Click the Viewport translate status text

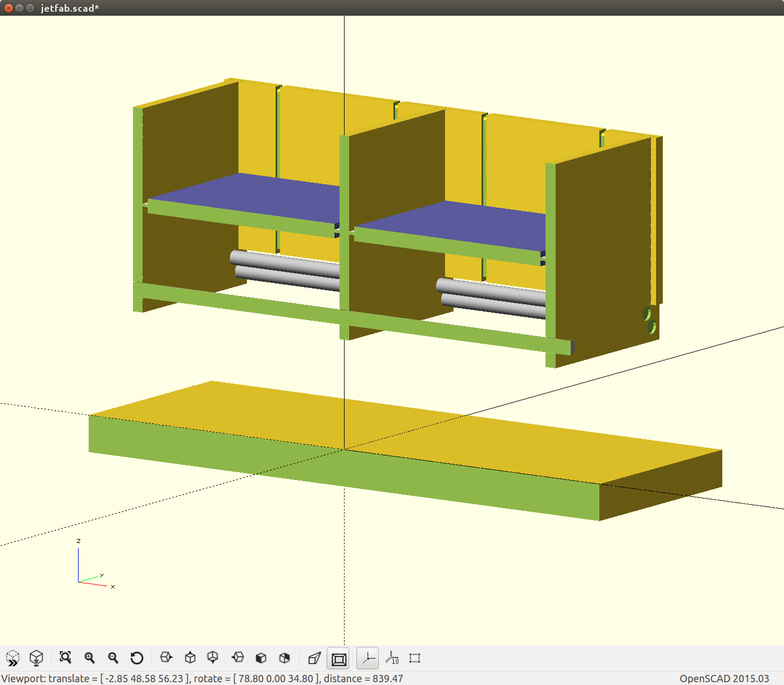point(202,678)
